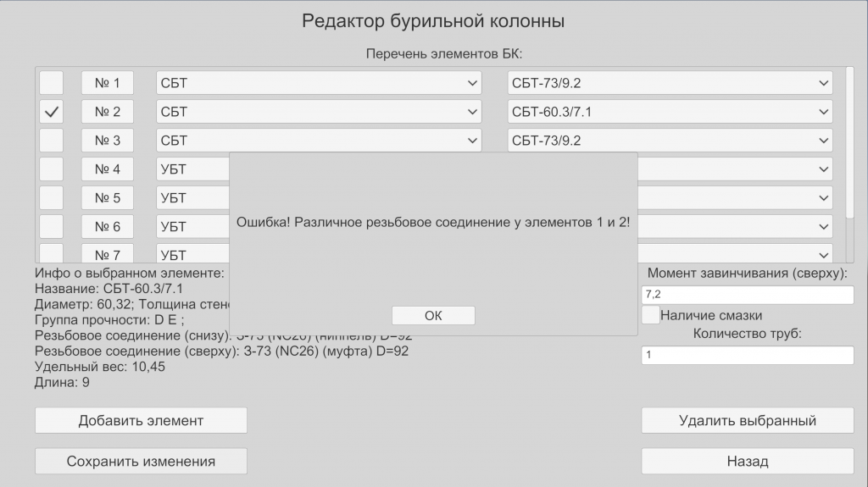
Task: Select the № 4 element button
Action: pyautogui.click(x=108, y=169)
